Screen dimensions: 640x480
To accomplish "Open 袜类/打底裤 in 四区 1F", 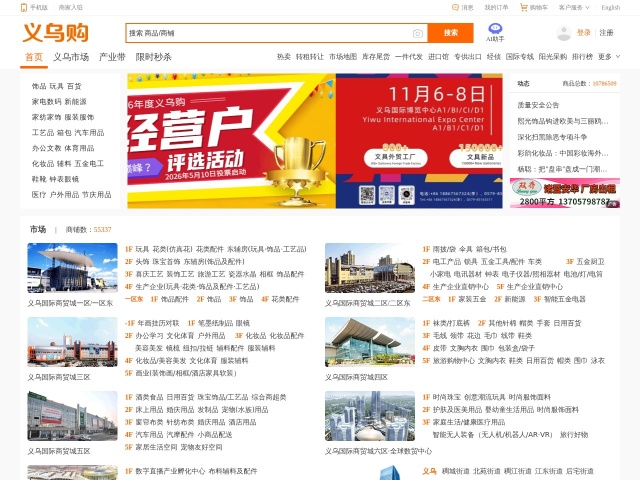I will [x=451, y=323].
